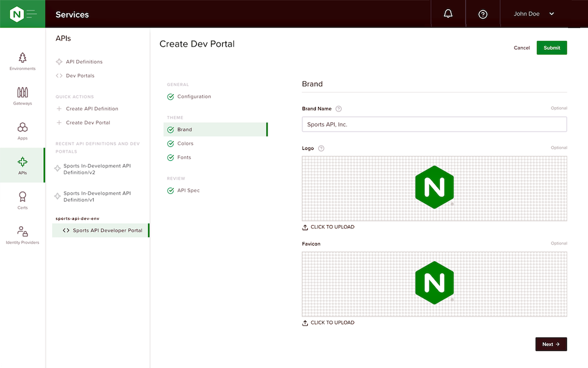Open the Colors step
The image size is (588, 368).
tap(185, 144)
